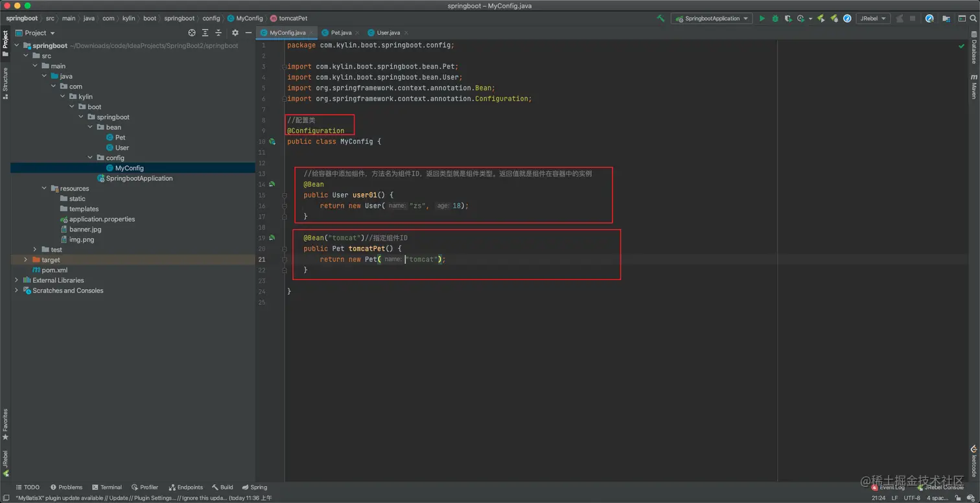Click the Profile run icon with clock
This screenshot has height=503, width=980.
(x=801, y=19)
